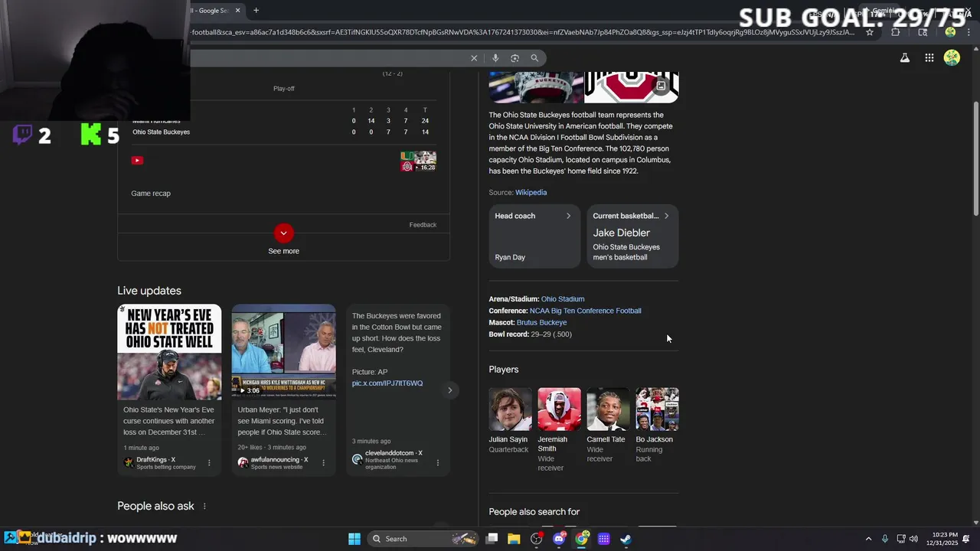Viewport: 980px width, 551px height.
Task: Open Julian Sayin player photo
Action: click(510, 409)
